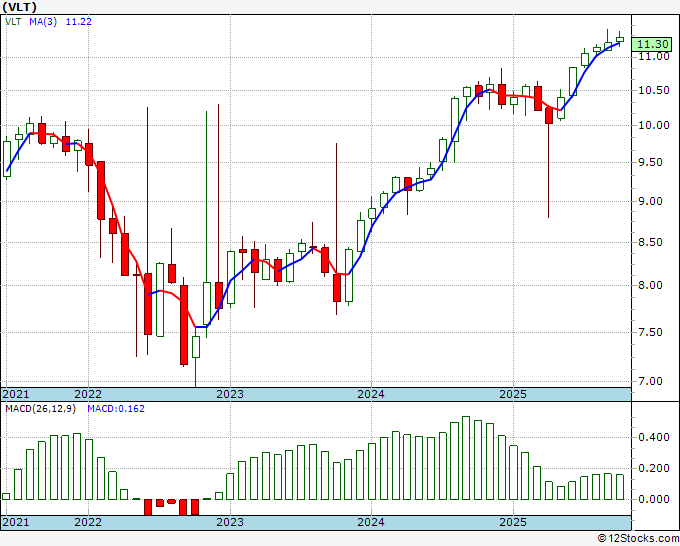Viewport: 680px width, 546px height.
Task: Click the MA(3) indicator label
Action: pos(43,21)
